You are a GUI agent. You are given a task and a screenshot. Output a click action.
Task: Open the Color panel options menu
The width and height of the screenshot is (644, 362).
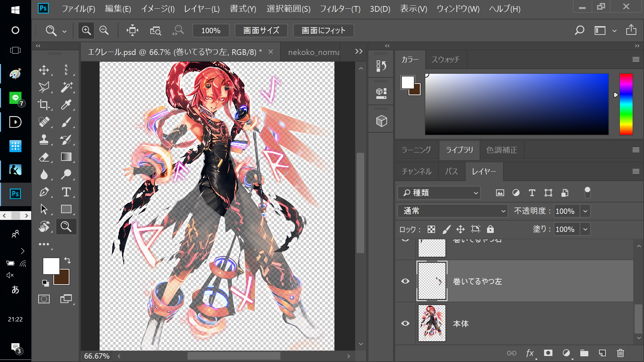636,59
